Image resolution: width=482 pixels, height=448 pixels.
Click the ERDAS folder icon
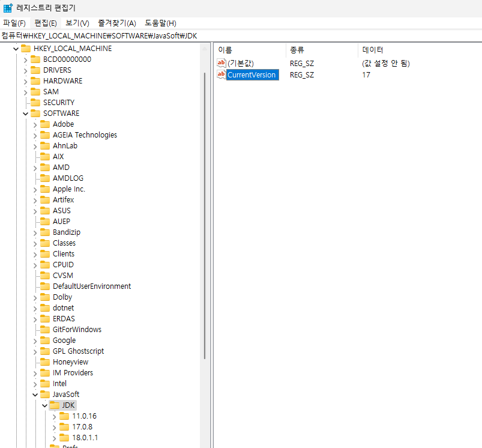pyautogui.click(x=45, y=318)
